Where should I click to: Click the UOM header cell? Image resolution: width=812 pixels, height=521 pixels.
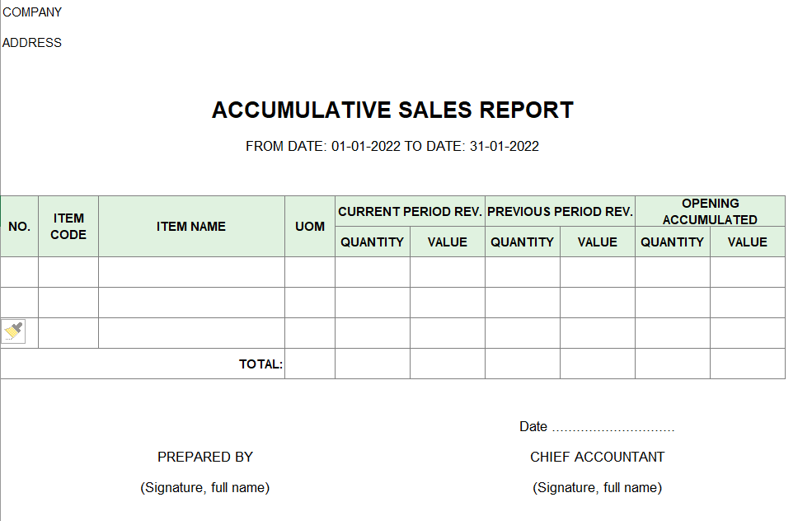coord(310,227)
